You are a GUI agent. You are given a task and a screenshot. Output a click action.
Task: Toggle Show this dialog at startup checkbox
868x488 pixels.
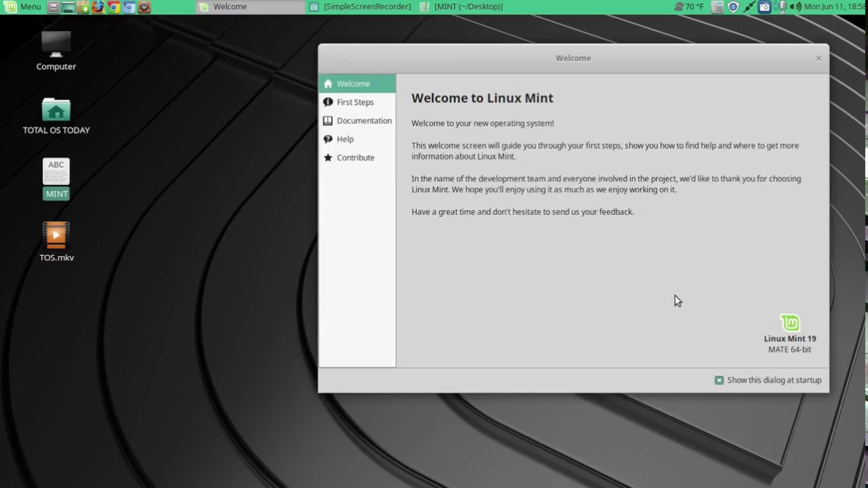[x=719, y=380]
